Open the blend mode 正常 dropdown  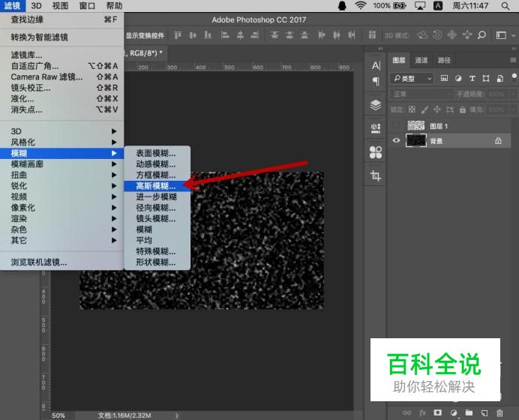click(421, 94)
